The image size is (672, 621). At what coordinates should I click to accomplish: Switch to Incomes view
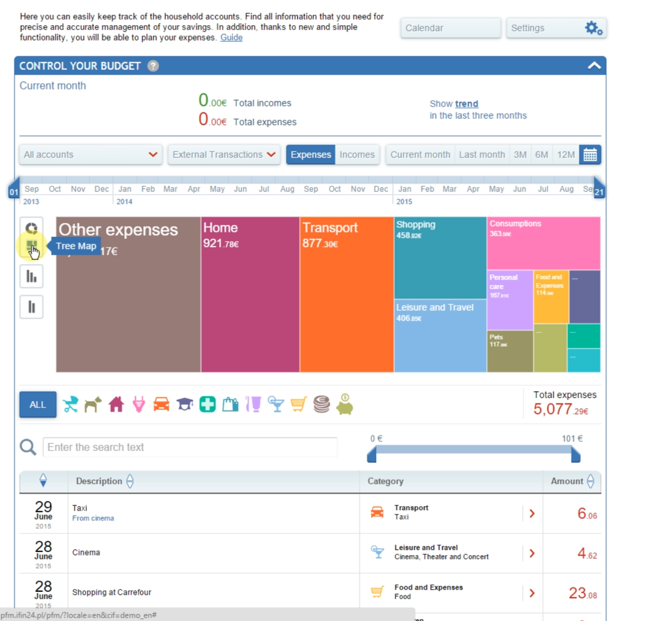click(x=357, y=155)
